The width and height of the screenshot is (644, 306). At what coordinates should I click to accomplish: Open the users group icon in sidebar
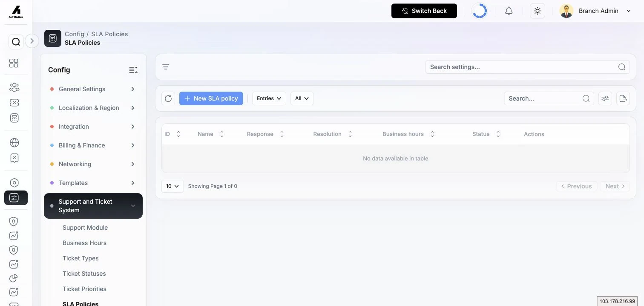coord(14,87)
